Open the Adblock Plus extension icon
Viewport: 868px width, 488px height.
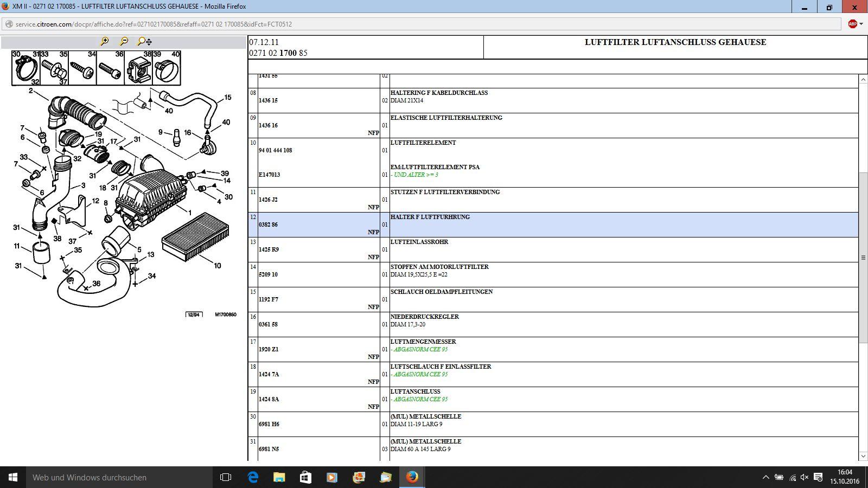tap(852, 24)
